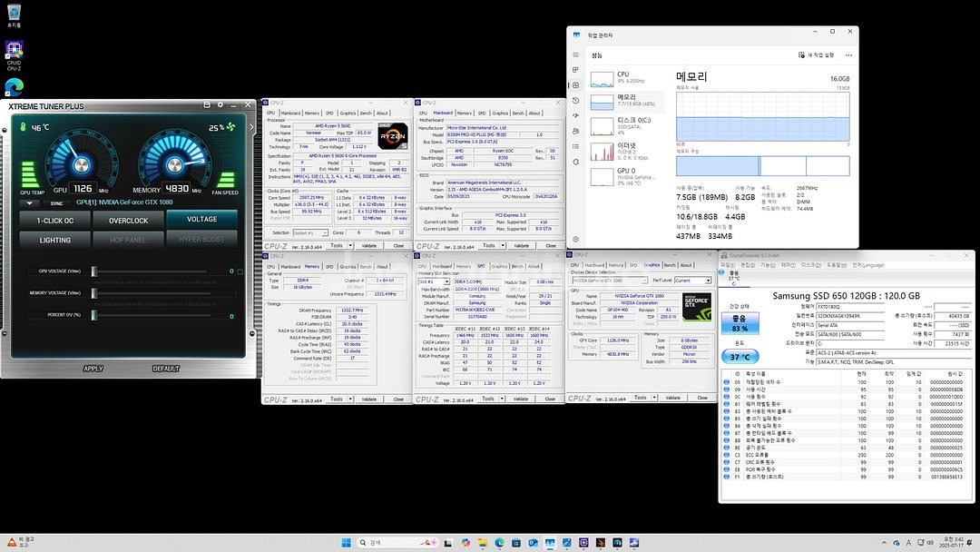Open File Explorer from the taskbar
The height and width of the screenshot is (552, 980).
click(483, 543)
